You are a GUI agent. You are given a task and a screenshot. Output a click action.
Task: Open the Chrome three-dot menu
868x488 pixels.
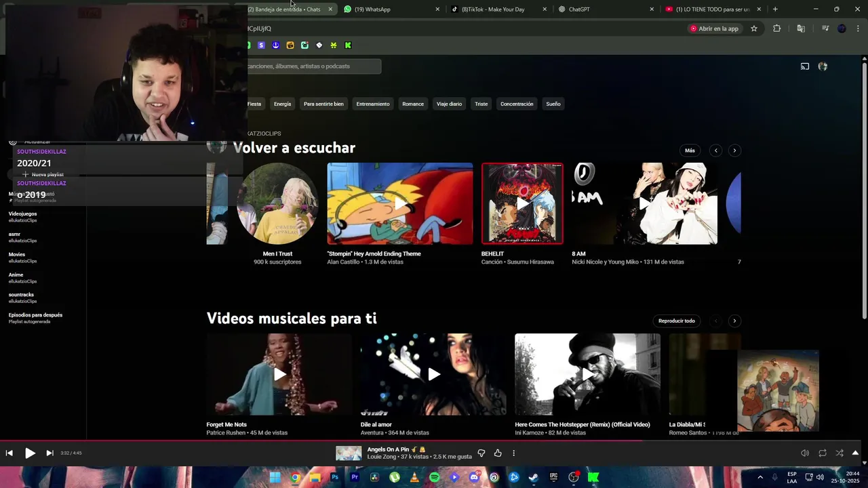pos(857,28)
